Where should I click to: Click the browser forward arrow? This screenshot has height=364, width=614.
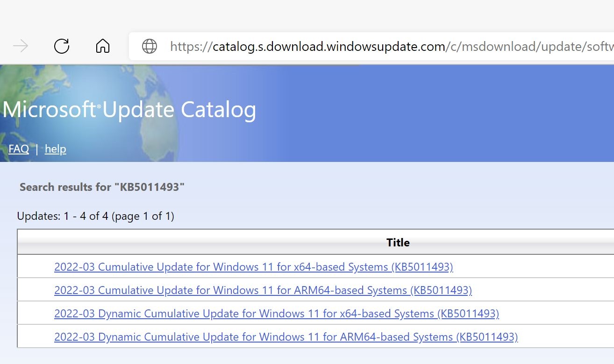pyautogui.click(x=21, y=46)
